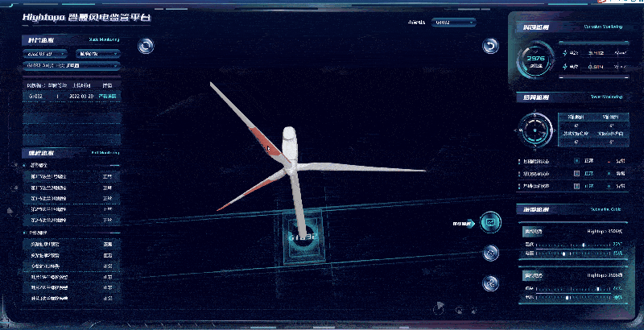Click the circular refresh rotate icon
The width and height of the screenshot is (644, 330).
(146, 46)
